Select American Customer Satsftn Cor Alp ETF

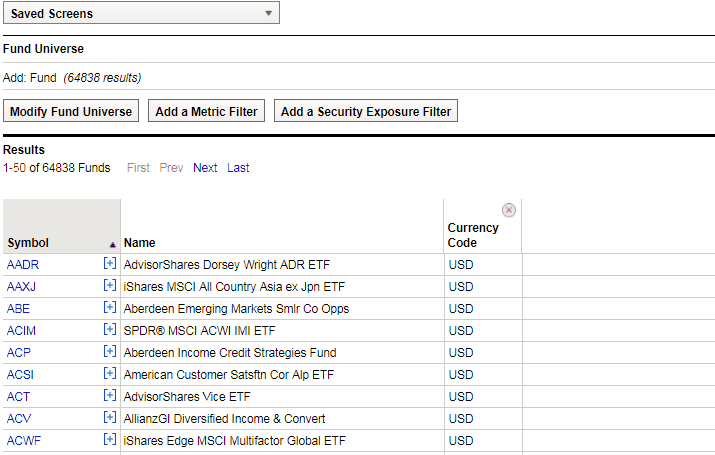pyautogui.click(x=228, y=375)
